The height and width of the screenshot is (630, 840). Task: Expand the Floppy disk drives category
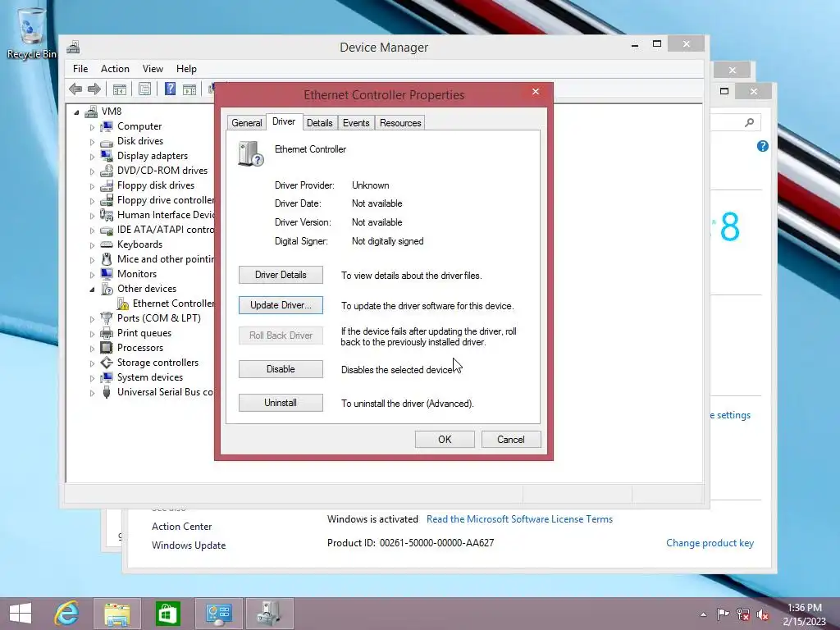[x=92, y=186]
